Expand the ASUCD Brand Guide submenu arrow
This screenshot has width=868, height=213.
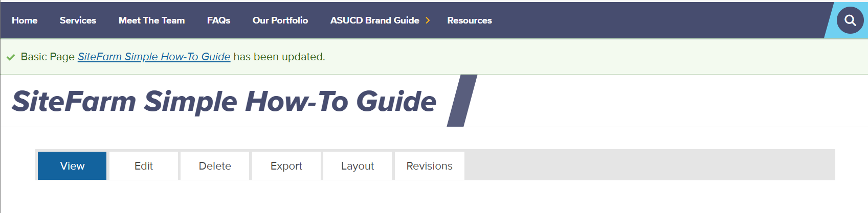[428, 20]
